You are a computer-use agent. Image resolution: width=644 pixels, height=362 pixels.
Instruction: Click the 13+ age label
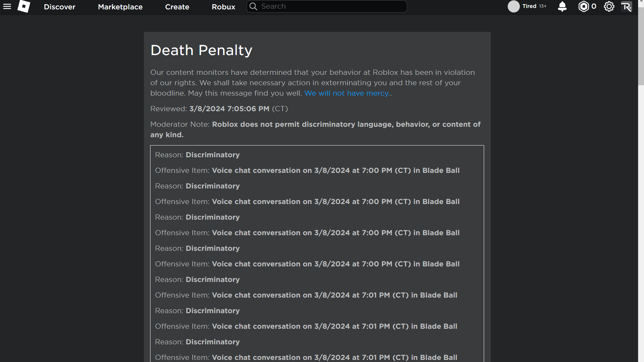click(543, 6)
